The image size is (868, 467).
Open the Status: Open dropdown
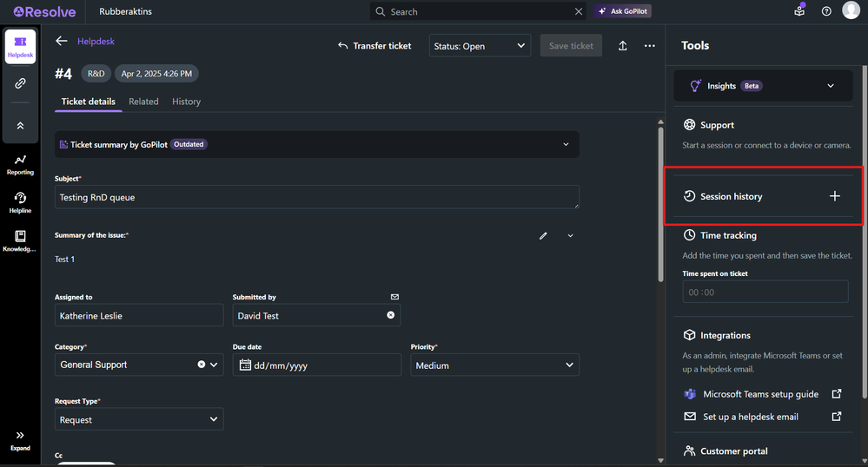[480, 46]
